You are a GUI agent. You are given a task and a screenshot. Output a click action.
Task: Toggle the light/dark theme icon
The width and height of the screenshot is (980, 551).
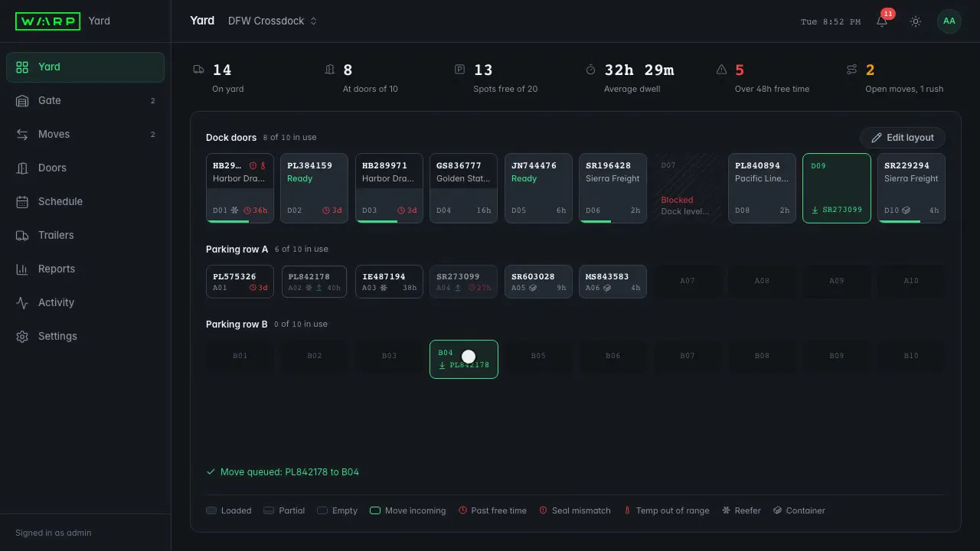click(916, 21)
